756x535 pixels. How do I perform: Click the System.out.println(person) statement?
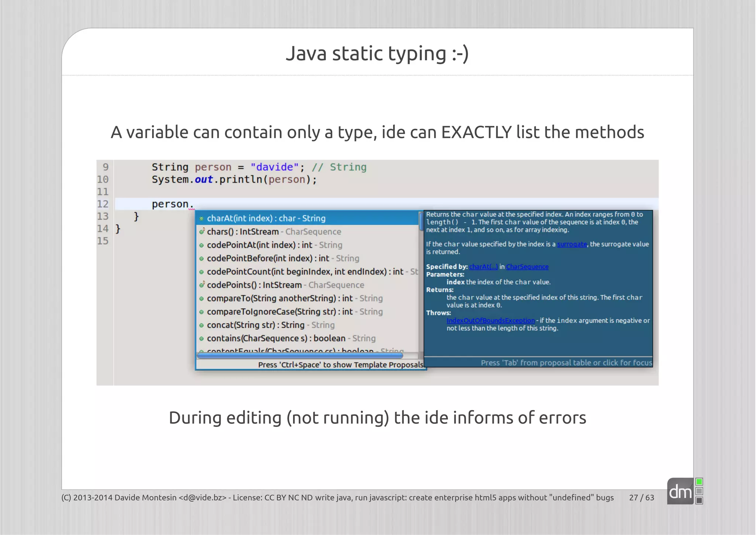(234, 180)
